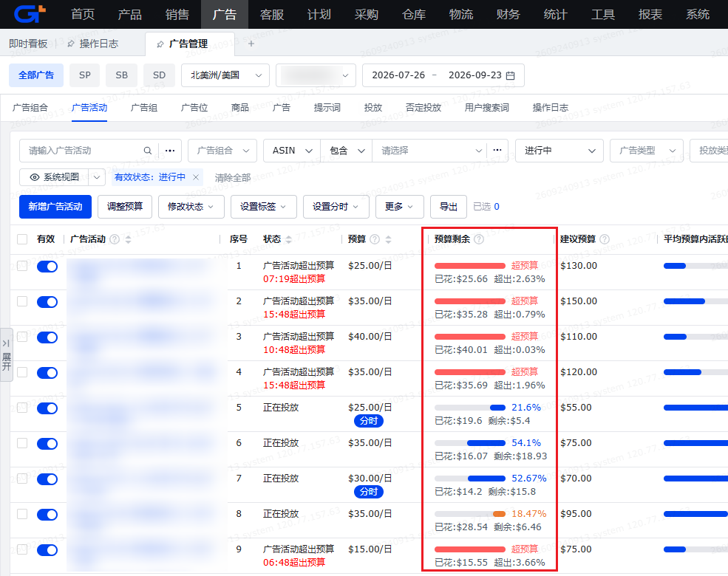Tick the select-all checkbox in table header
The width and height of the screenshot is (728, 576).
tap(22, 239)
